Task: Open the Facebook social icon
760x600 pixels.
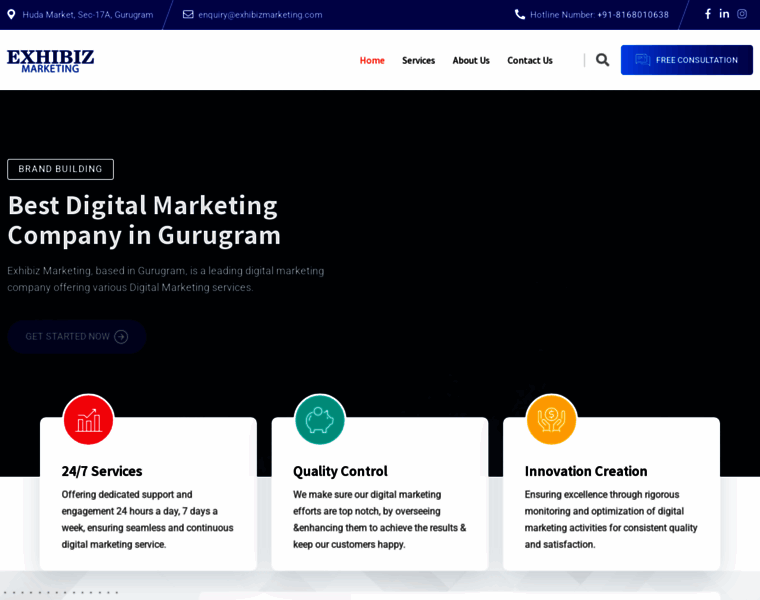Action: [708, 14]
